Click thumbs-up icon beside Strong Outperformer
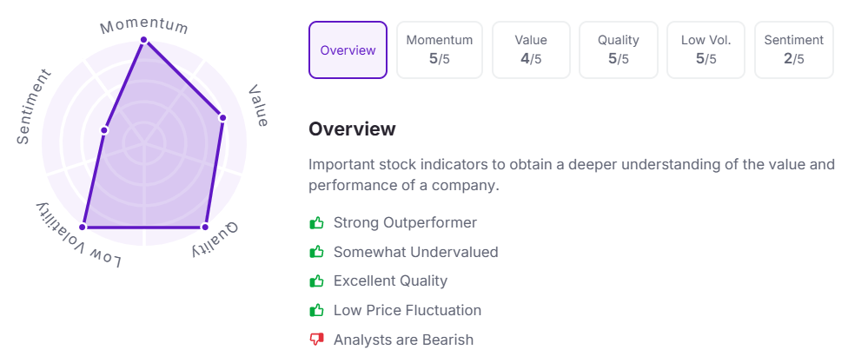868x363 pixels. [316, 223]
